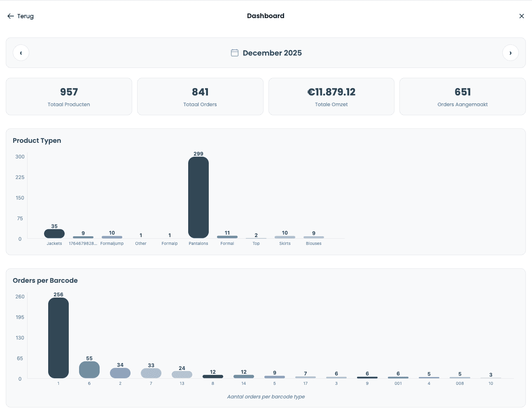532x412 pixels.
Task: Click the Blouses bar in Product Typen
Action: coord(314,237)
